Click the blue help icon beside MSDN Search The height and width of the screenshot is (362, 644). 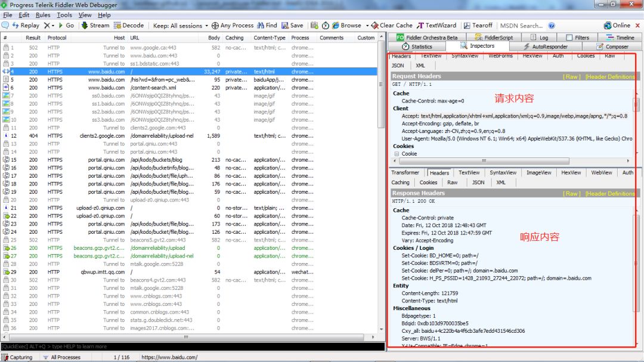[x=552, y=26]
